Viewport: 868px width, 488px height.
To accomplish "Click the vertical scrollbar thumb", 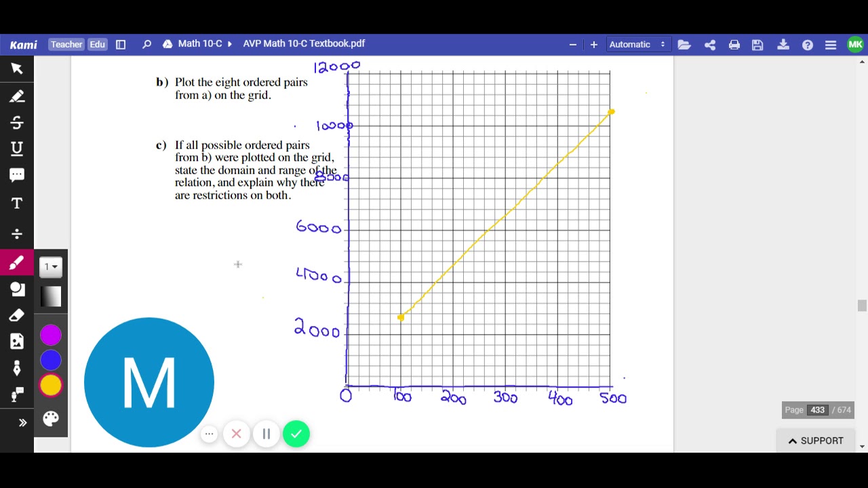I will click(862, 306).
